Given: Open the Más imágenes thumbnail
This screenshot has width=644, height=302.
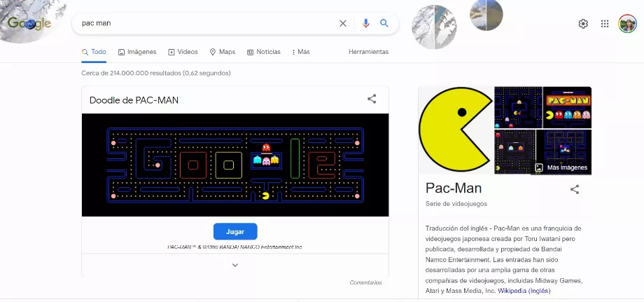Looking at the screenshot, I should 563,151.
